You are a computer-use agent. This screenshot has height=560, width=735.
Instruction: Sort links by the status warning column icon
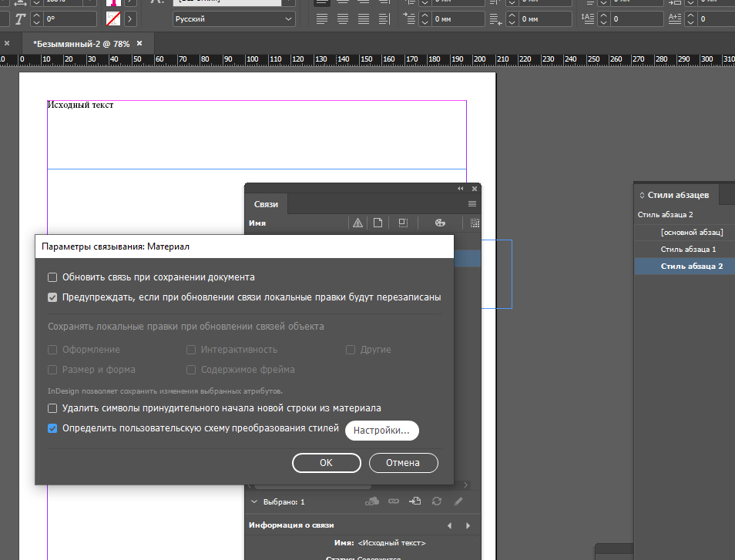(357, 223)
